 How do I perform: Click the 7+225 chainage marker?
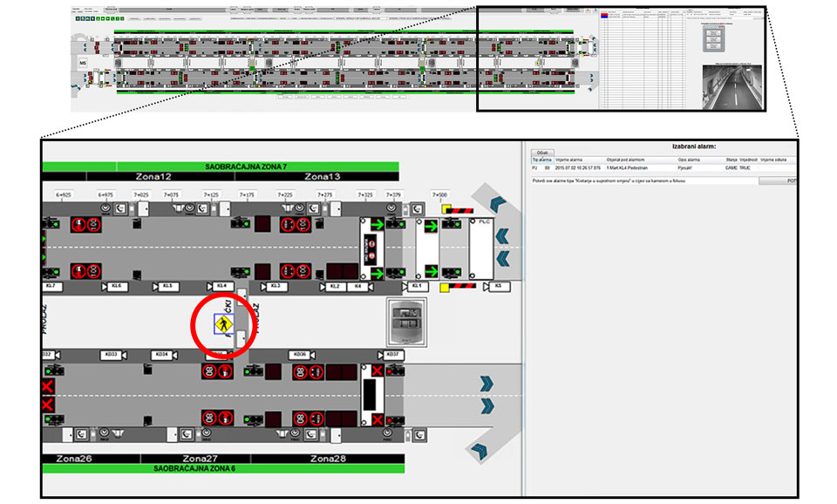pos(285,194)
